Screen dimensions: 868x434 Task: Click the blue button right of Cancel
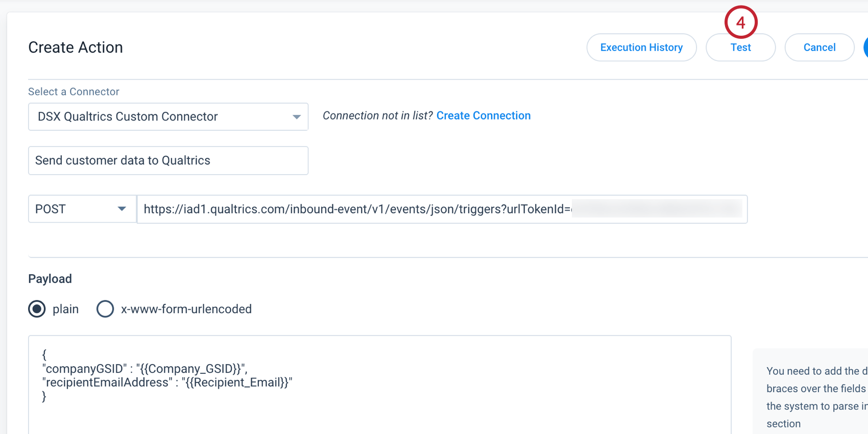tap(865, 47)
